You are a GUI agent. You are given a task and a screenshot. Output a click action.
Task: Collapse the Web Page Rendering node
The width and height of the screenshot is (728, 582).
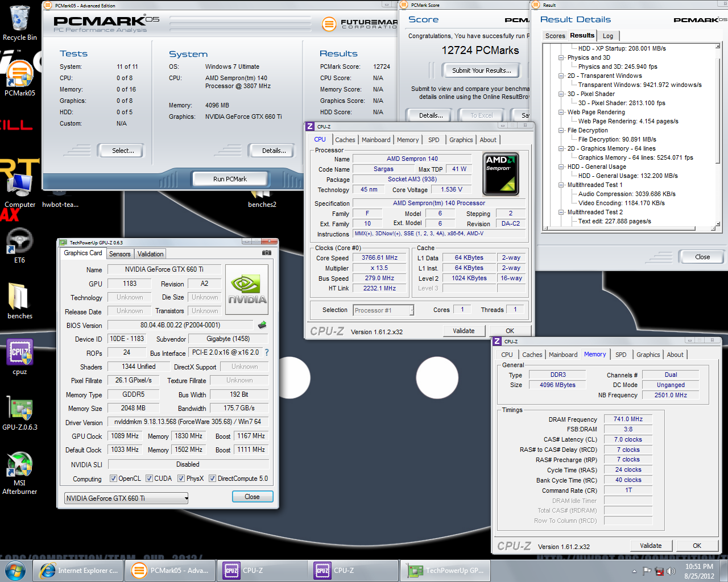[x=561, y=112]
